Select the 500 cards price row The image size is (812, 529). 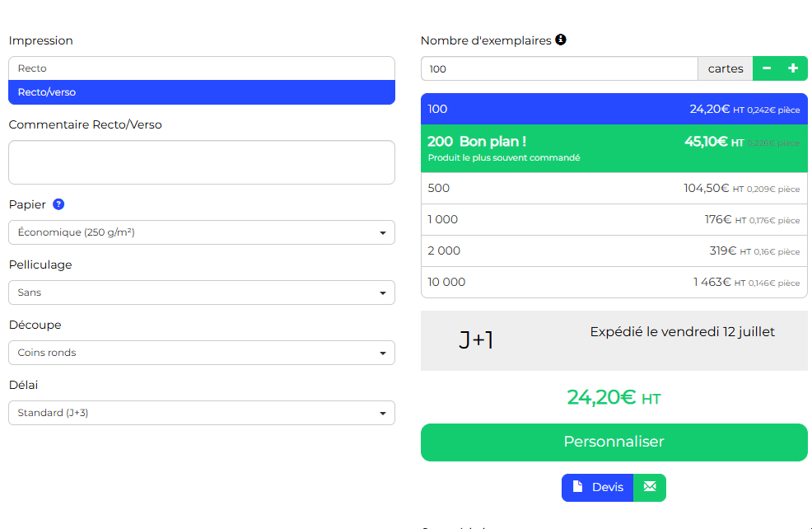coord(614,188)
